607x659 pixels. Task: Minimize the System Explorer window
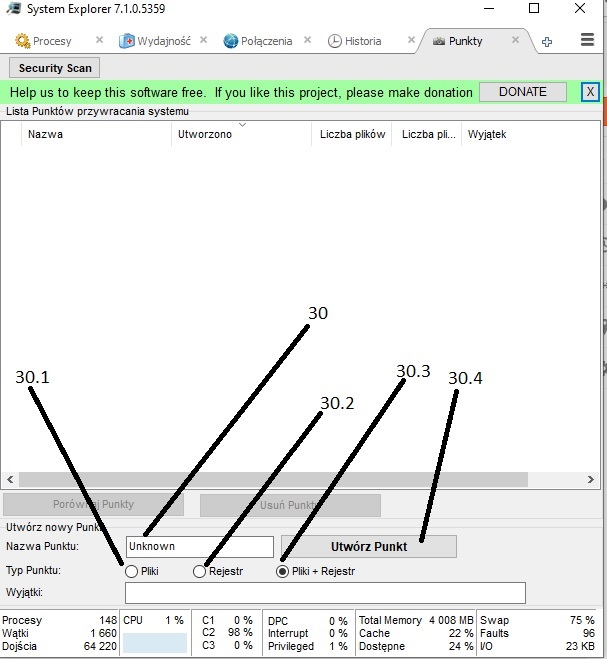pyautogui.click(x=489, y=8)
